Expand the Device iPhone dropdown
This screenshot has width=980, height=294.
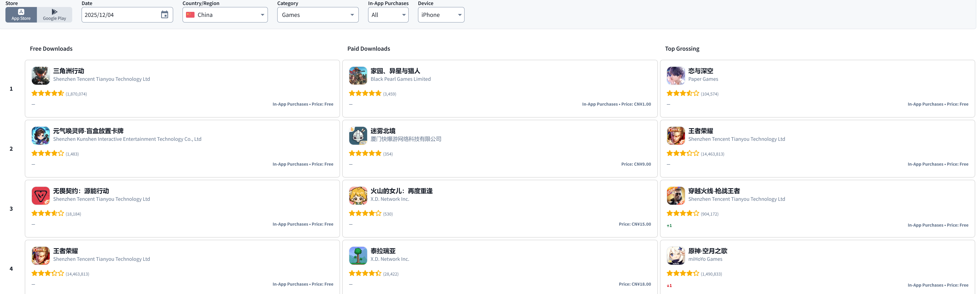coord(440,15)
